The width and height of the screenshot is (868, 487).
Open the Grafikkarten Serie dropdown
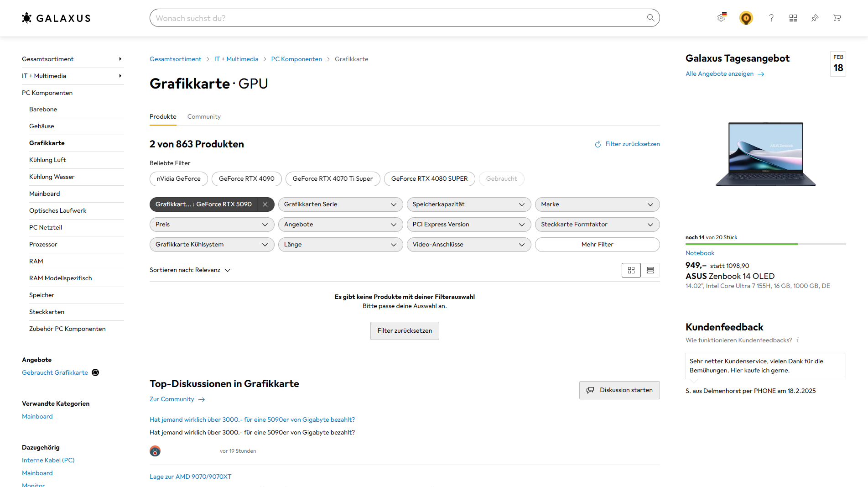coord(340,204)
